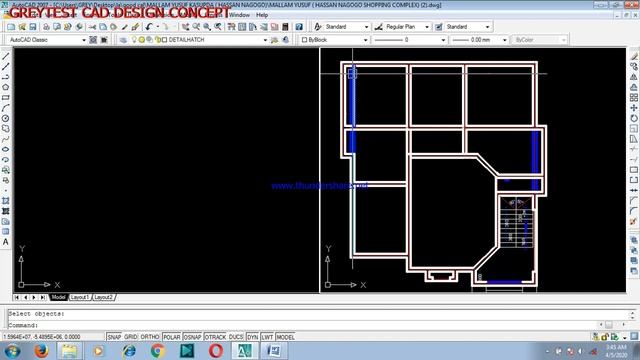This screenshot has height=360, width=640.
Task: Select the Rectangle draw tool
Action: [6, 98]
